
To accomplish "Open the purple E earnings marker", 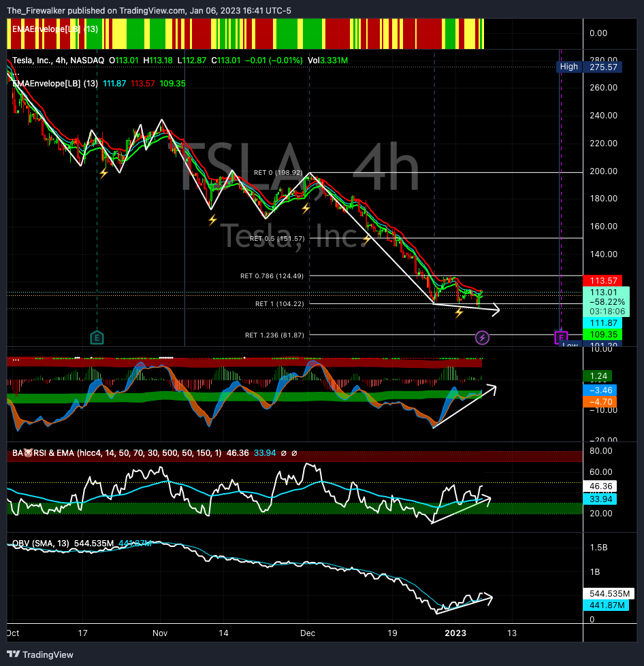I will [x=561, y=337].
